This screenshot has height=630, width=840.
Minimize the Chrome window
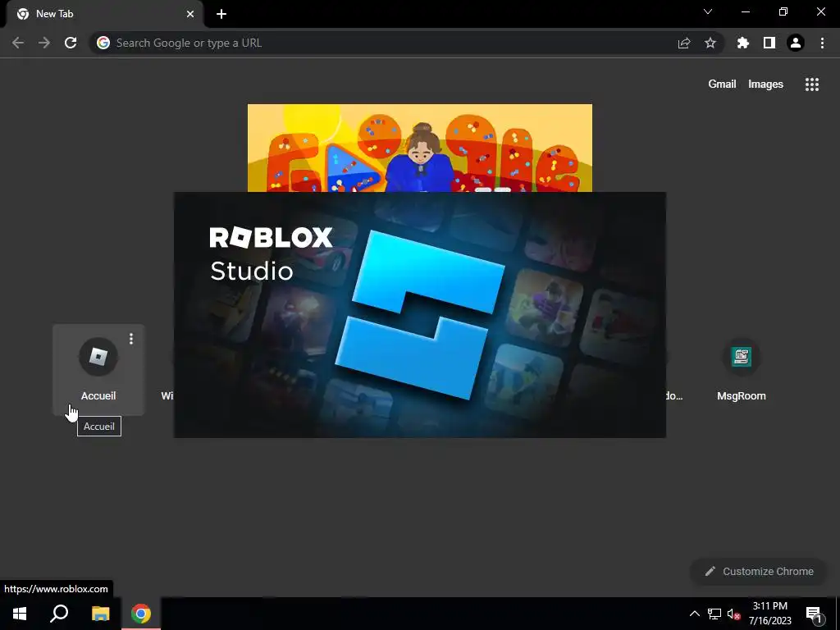coord(745,11)
